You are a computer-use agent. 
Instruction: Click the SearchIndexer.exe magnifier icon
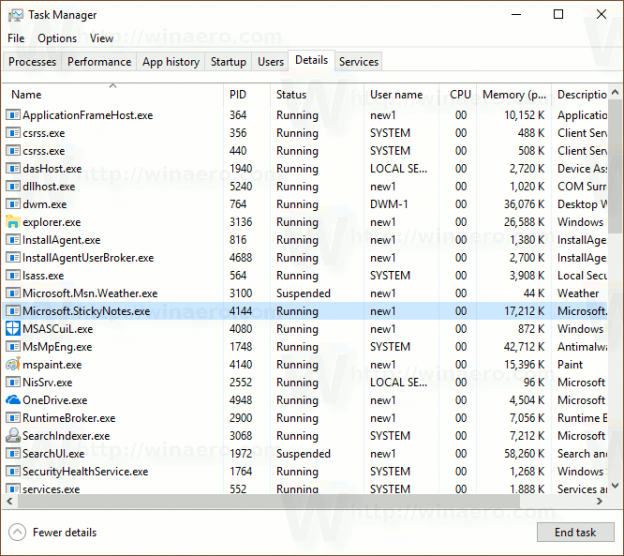coord(13,435)
